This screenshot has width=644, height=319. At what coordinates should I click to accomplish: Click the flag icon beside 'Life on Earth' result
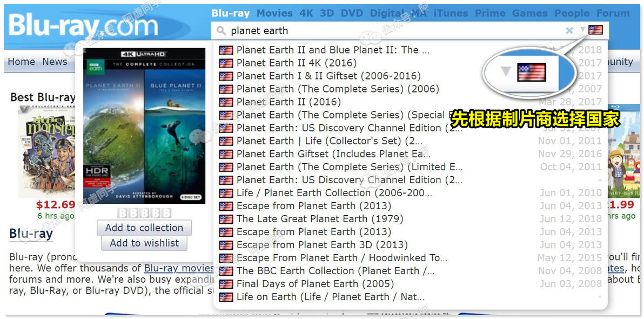tap(226, 297)
